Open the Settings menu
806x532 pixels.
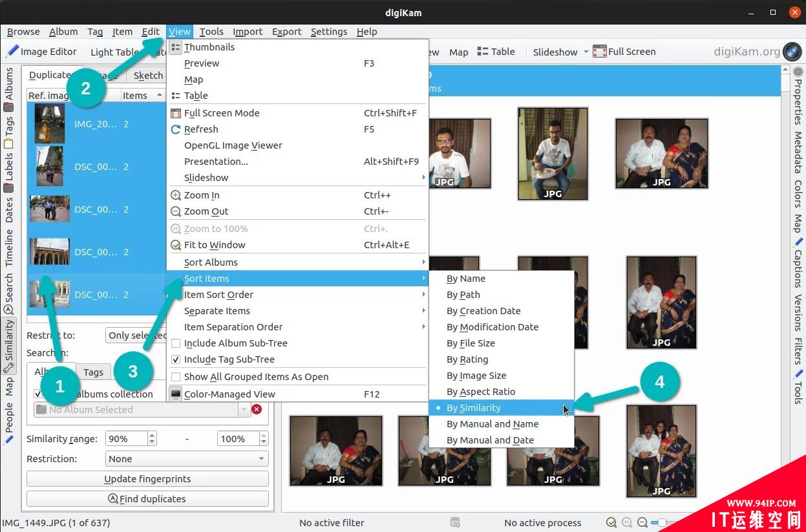point(329,32)
